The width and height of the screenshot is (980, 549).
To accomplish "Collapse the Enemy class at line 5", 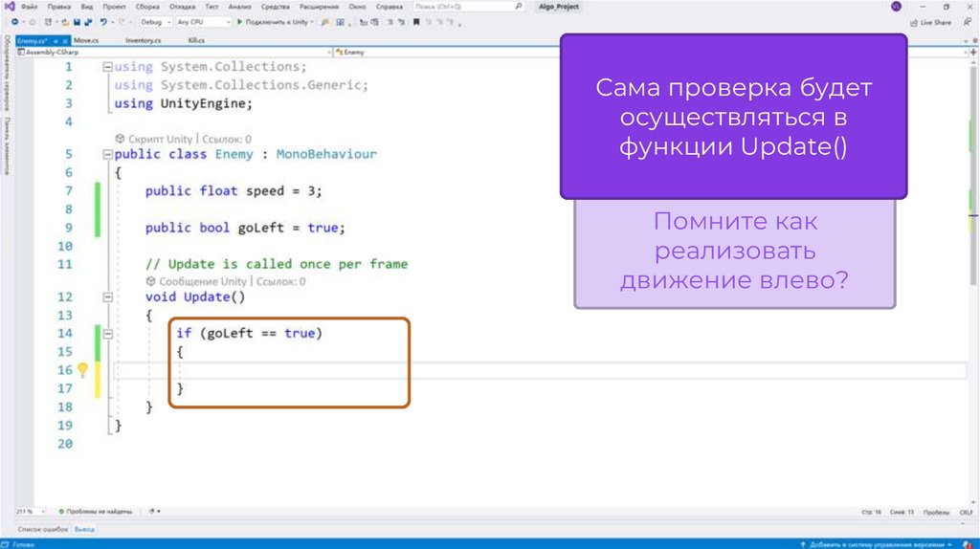I will click(x=107, y=154).
